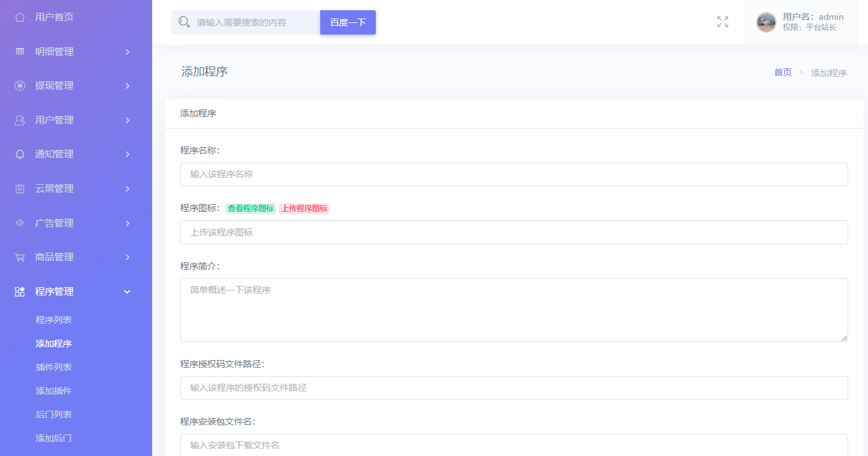The height and width of the screenshot is (456, 868).
Task: Click the fullscreen expand icon in header
Action: 723,21
